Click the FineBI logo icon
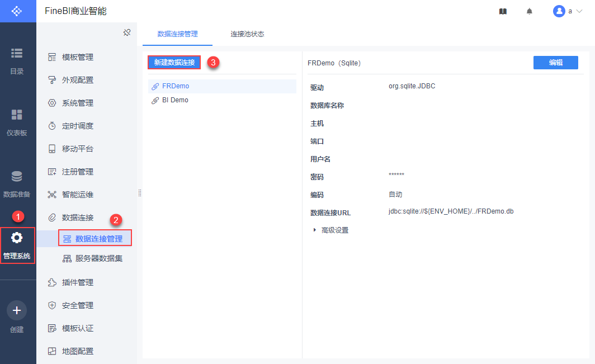 (x=17, y=11)
